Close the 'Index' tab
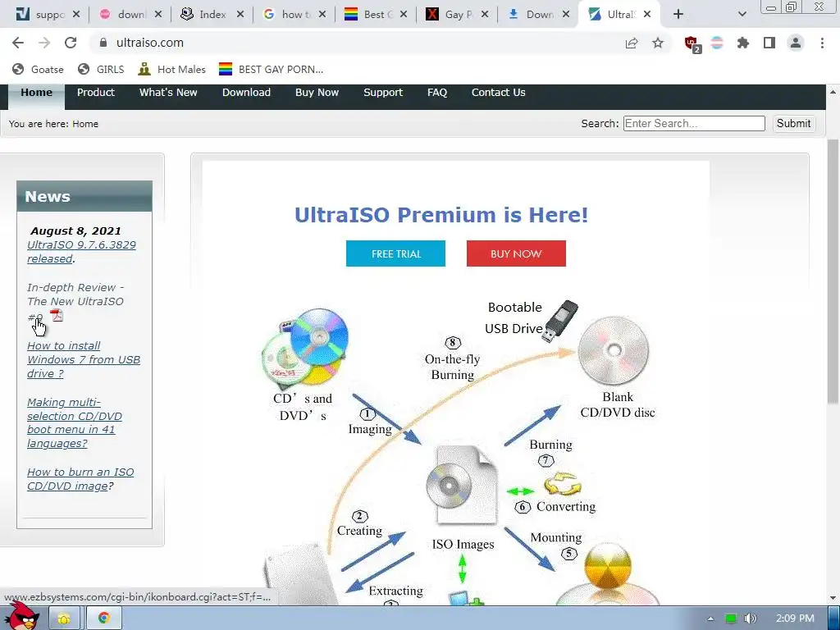Image resolution: width=840 pixels, height=630 pixels. tap(240, 15)
